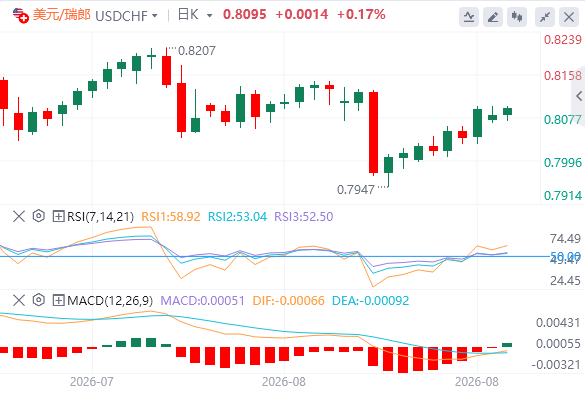
Task: Expand the MACD panel with plus box
Action: [x=58, y=300]
